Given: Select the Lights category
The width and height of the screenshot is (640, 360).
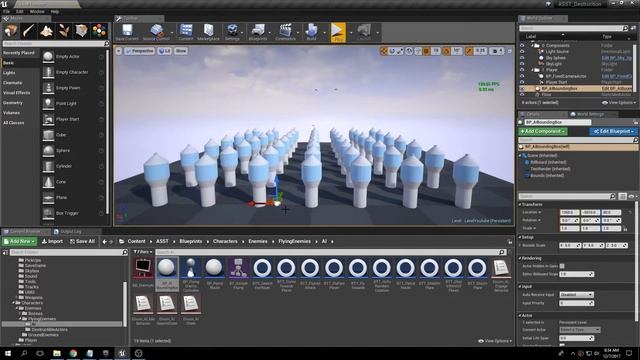Looking at the screenshot, I should pos(9,73).
